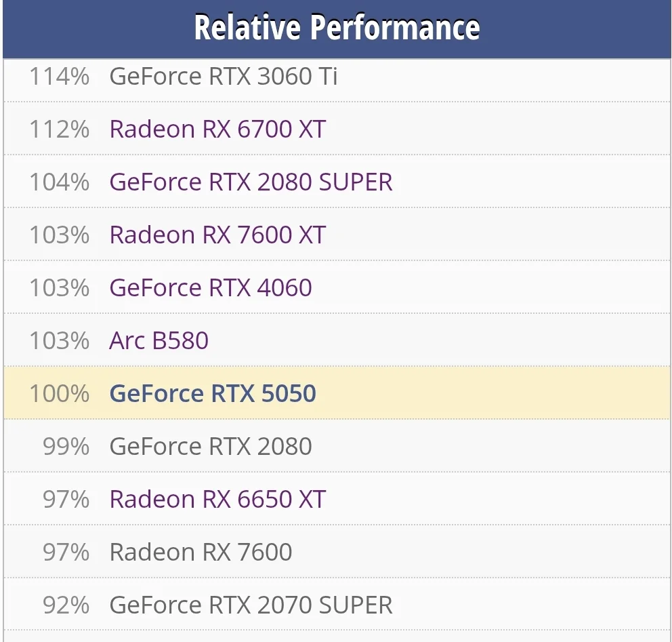The image size is (672, 642).
Task: Go to the GeForce RTX 4060 page
Action: pos(211,287)
